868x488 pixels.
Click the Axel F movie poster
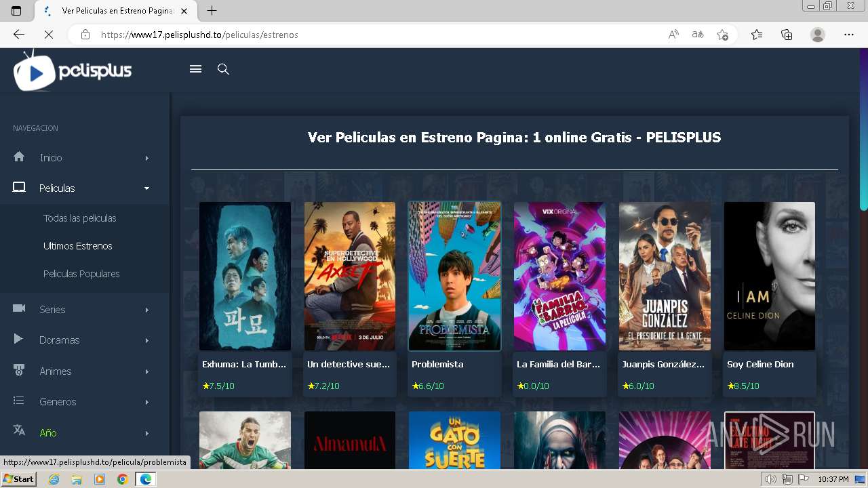pyautogui.click(x=350, y=276)
